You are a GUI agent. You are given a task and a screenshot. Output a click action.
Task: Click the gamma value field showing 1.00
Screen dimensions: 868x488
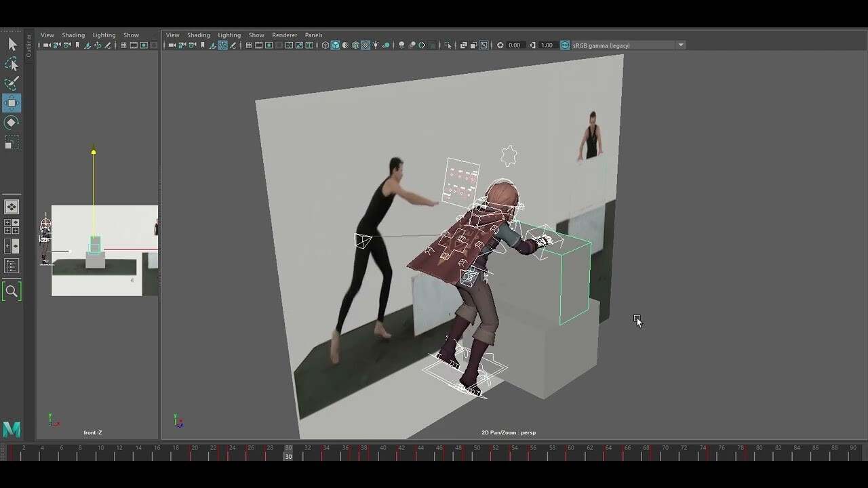click(546, 45)
